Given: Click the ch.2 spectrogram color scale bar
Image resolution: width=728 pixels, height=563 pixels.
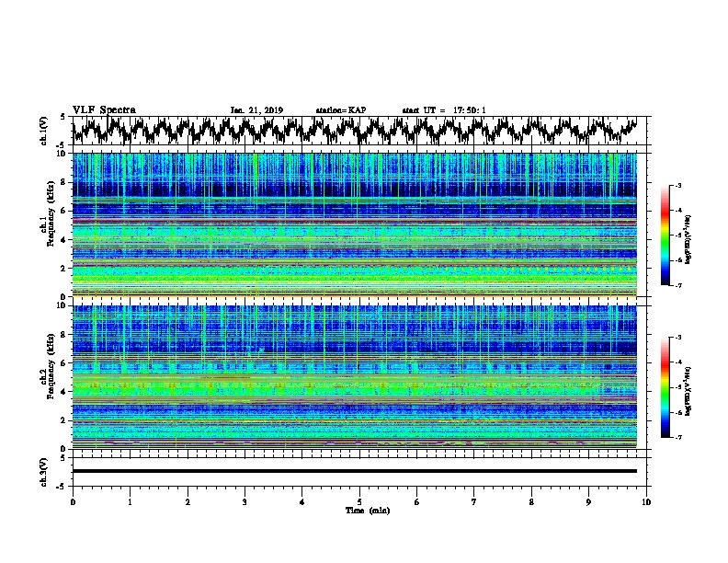Looking at the screenshot, I should [665, 387].
